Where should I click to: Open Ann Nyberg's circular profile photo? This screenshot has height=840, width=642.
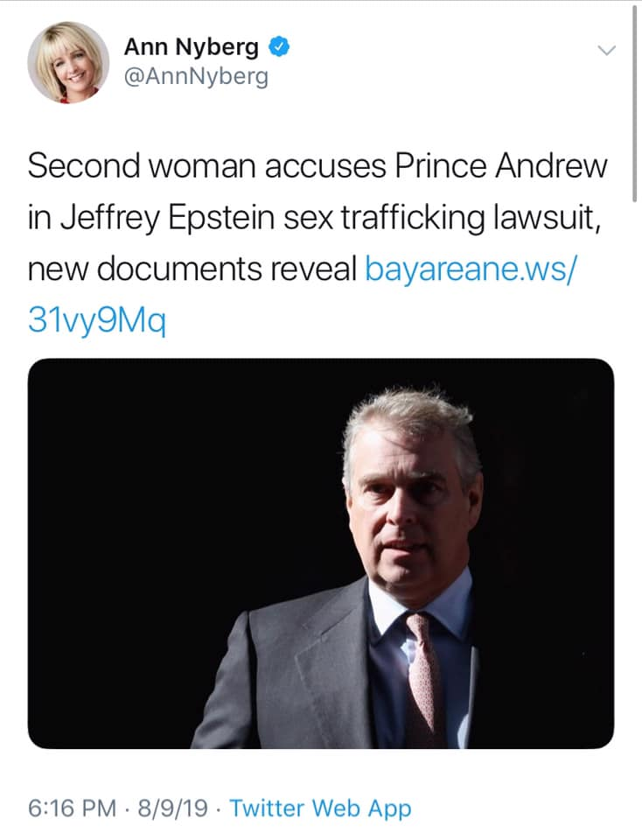coord(68,63)
